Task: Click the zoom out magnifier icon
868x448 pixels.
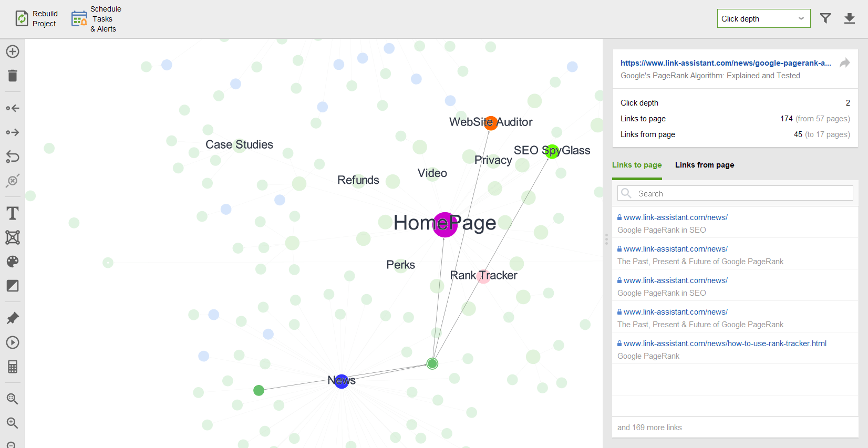Action: point(13,445)
